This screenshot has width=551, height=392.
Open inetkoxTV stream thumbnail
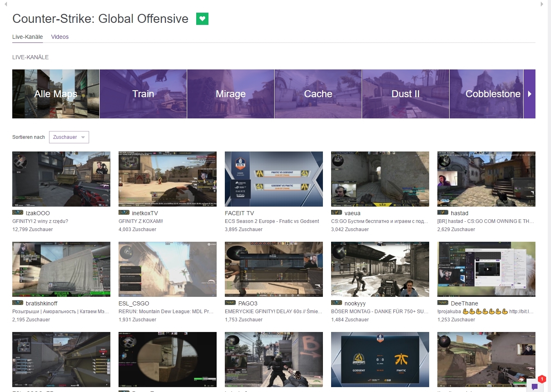(x=168, y=179)
